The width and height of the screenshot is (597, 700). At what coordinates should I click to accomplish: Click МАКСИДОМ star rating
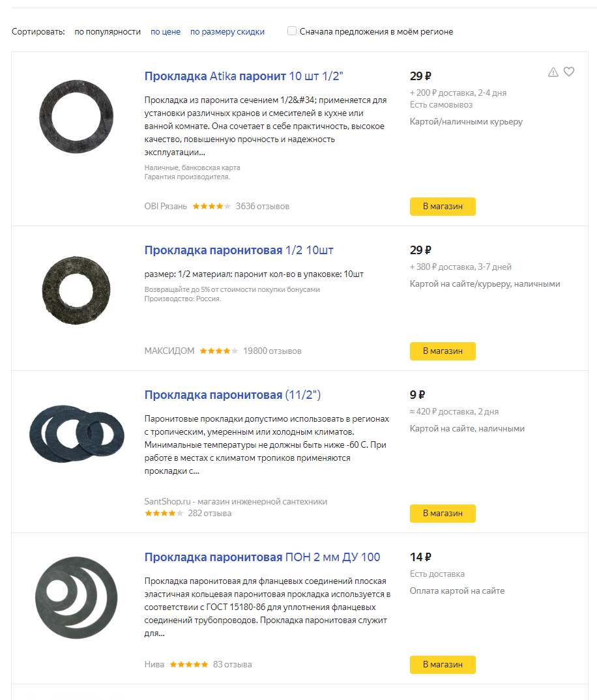pyautogui.click(x=218, y=351)
